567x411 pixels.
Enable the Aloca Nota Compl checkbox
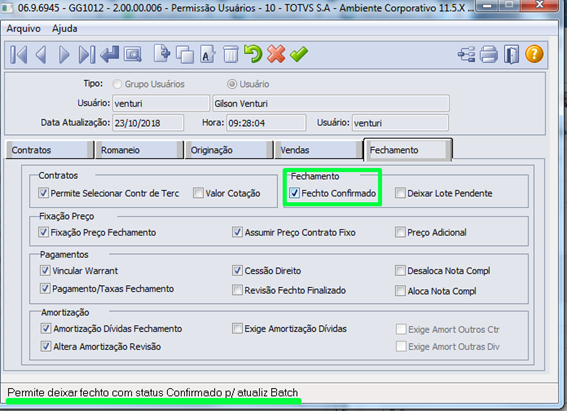[400, 291]
